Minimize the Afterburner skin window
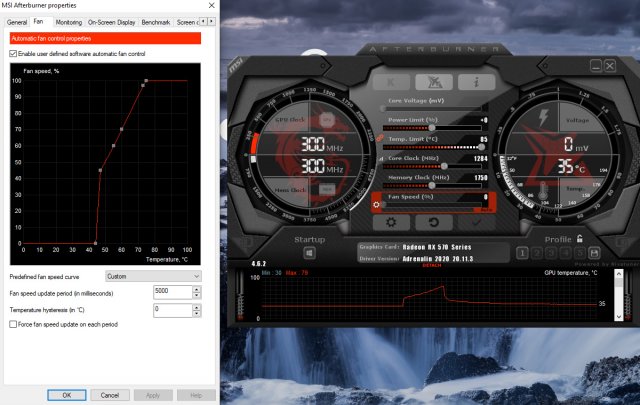This screenshot has height=405, width=640. point(596,66)
